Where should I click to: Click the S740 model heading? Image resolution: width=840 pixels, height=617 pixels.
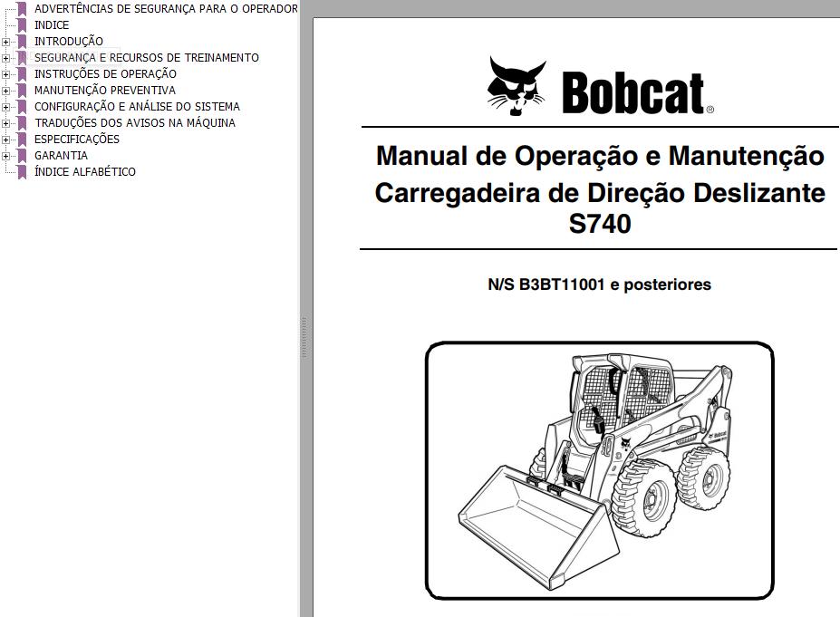pos(600,224)
